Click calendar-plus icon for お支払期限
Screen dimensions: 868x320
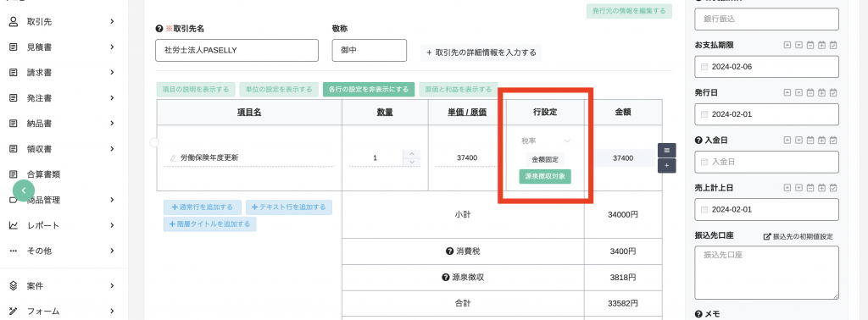click(x=822, y=45)
